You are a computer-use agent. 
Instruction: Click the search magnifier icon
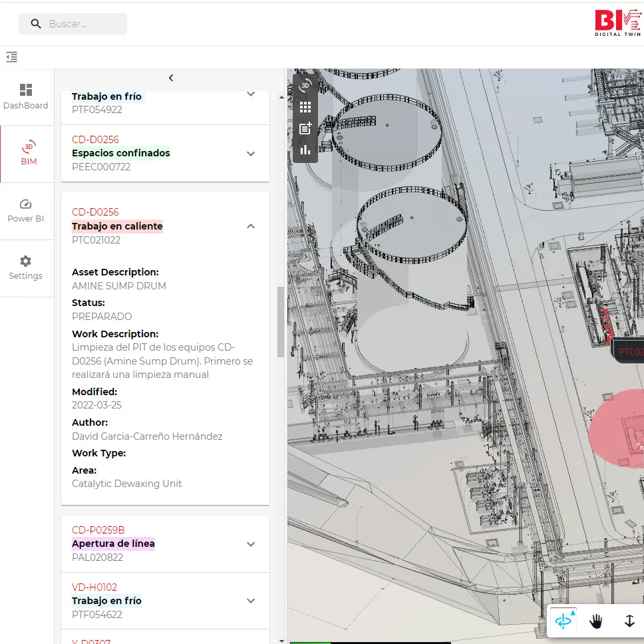pyautogui.click(x=35, y=23)
